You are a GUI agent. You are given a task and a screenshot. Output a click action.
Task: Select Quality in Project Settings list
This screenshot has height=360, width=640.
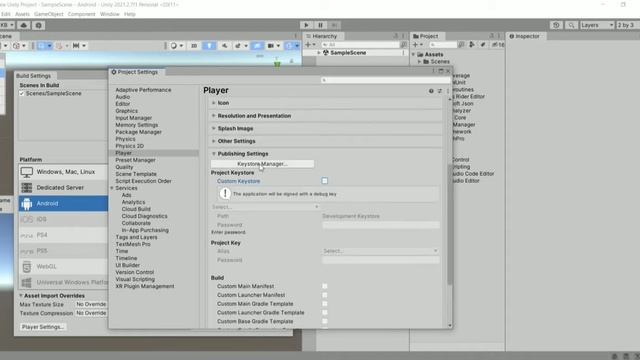tap(124, 167)
